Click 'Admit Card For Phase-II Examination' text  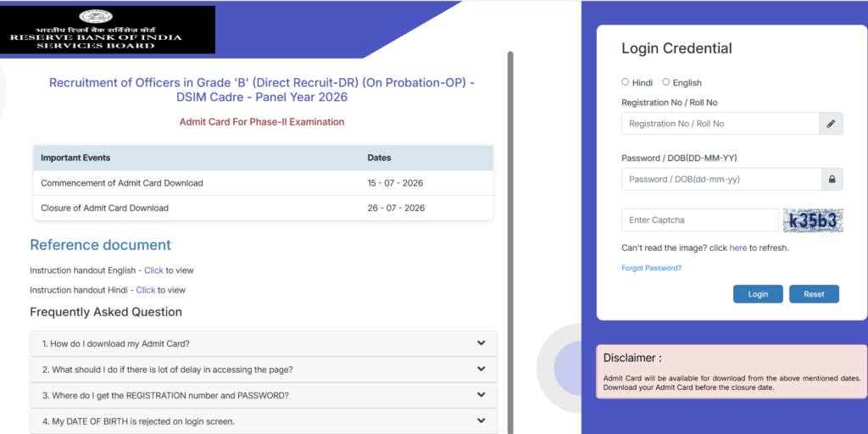pos(262,122)
